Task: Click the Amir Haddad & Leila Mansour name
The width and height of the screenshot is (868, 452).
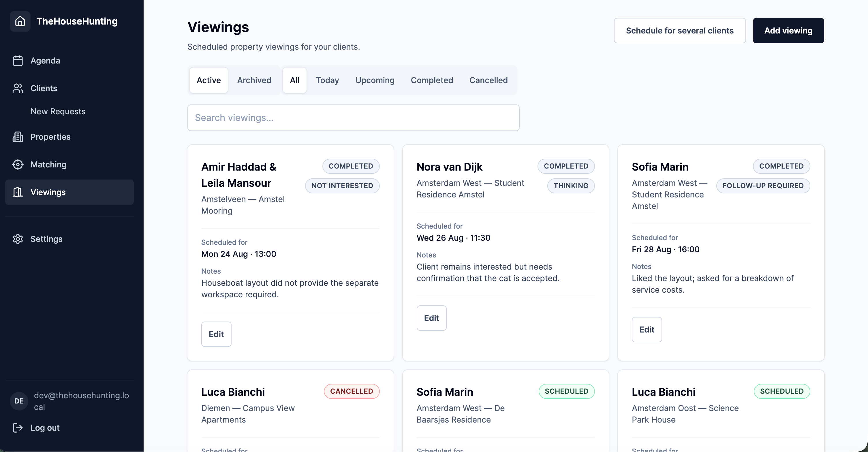Action: 239,175
